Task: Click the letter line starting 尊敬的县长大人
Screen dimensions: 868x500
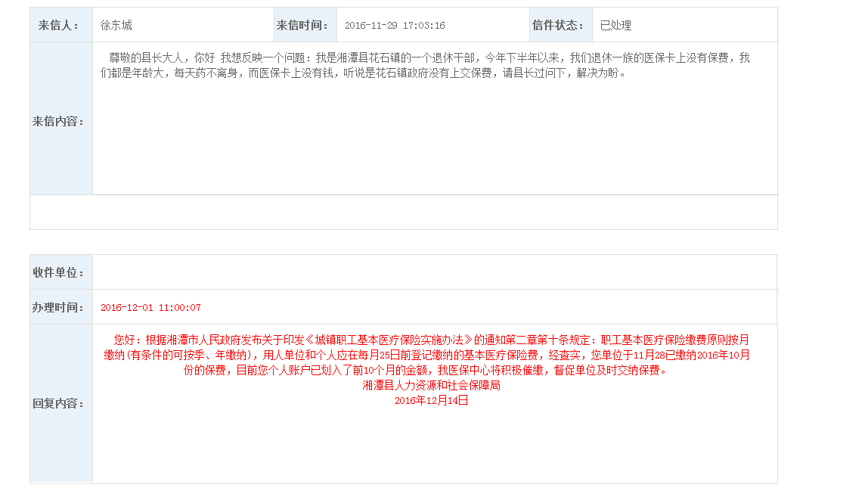Action: (429, 58)
